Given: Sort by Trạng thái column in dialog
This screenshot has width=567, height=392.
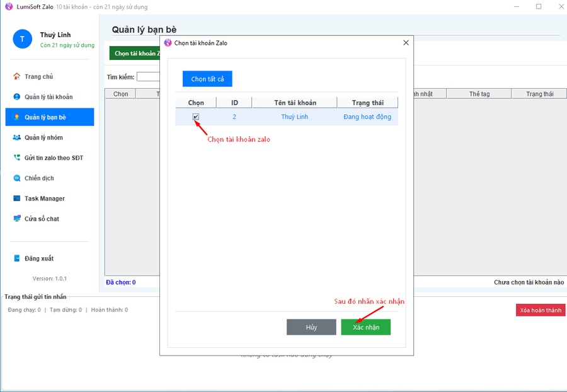Looking at the screenshot, I should pos(367,103).
